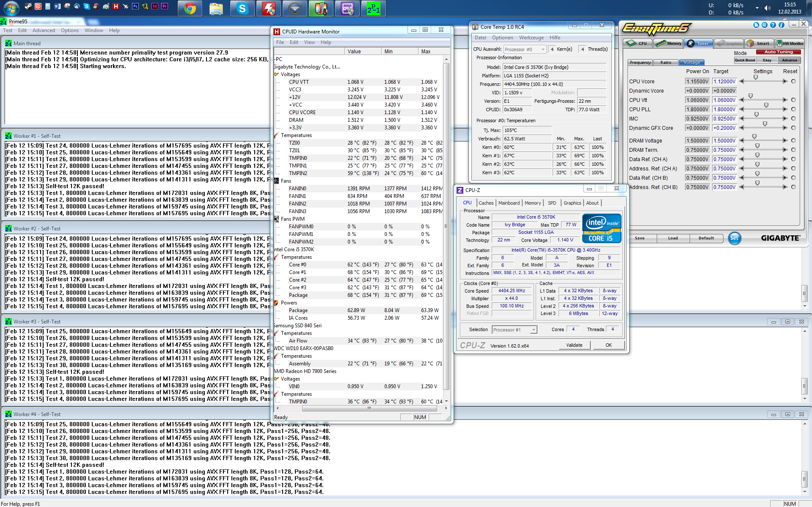Collapse Intel Core i5 3570K tree node

click(294, 249)
